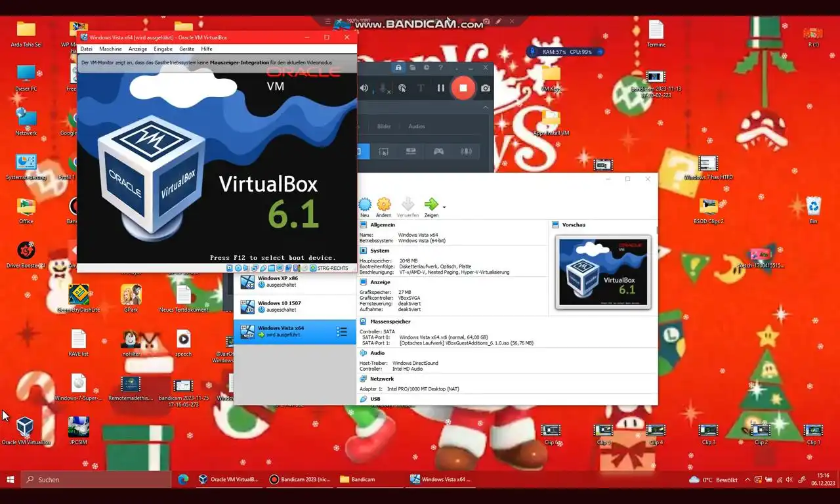Click the host key arrow icon beside STRG-RECHTS
The image size is (840, 504).
(x=313, y=268)
